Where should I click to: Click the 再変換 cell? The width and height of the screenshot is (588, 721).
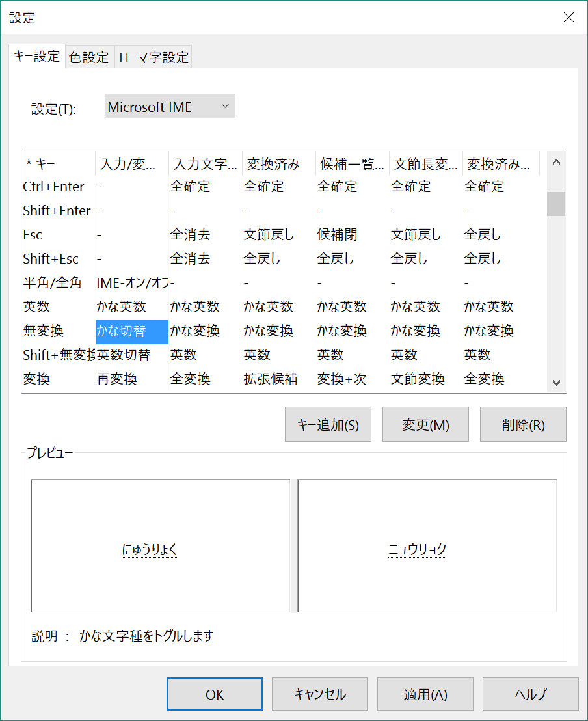click(x=117, y=379)
